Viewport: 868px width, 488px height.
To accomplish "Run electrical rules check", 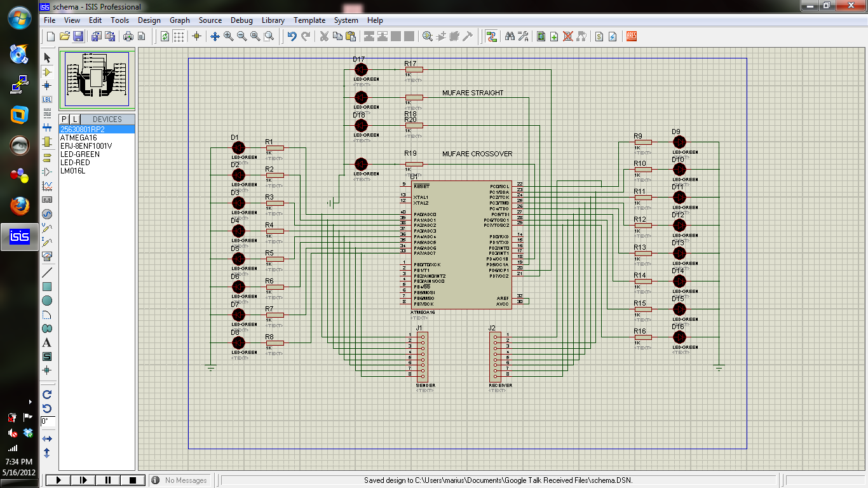I will point(613,36).
